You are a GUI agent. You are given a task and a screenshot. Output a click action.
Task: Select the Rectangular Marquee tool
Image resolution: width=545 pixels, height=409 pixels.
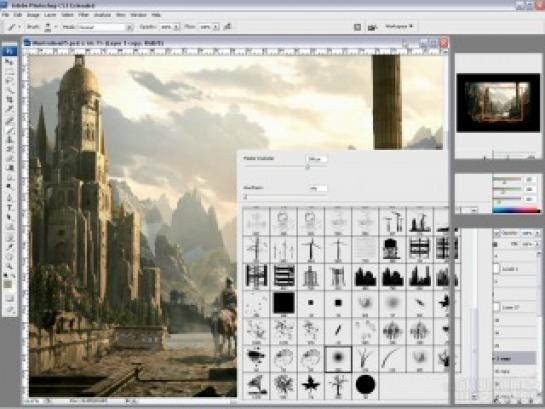9,71
